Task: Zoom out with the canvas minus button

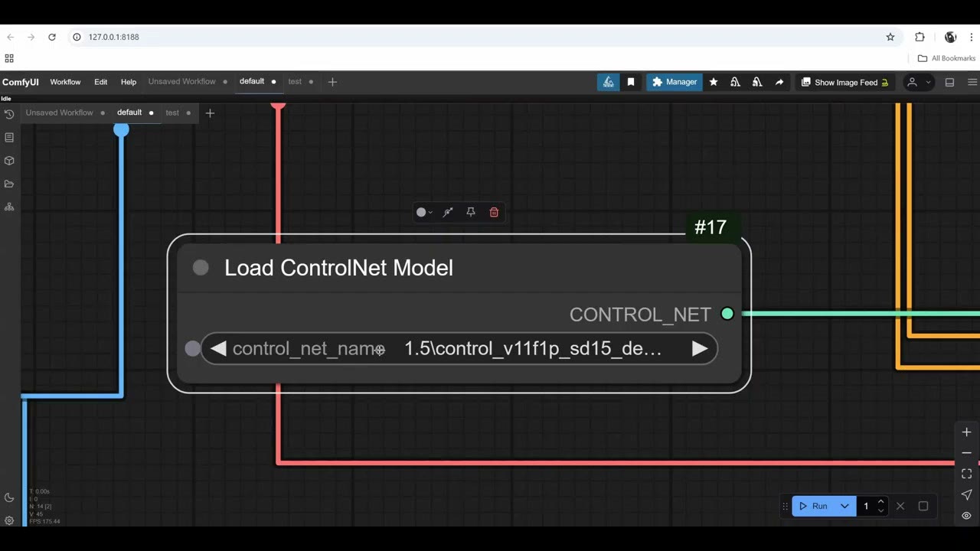Action: point(966,453)
